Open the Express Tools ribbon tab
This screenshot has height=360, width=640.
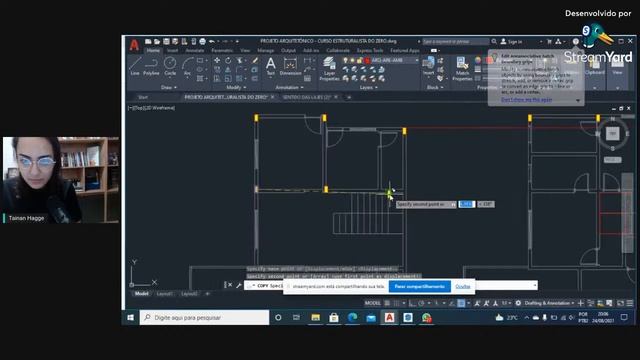[370, 51]
